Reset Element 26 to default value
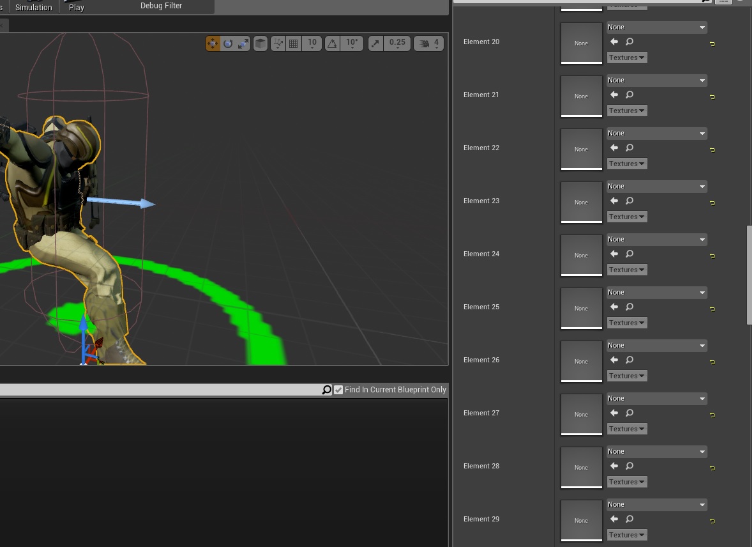Viewport: 756px width, 547px height. coord(712,362)
